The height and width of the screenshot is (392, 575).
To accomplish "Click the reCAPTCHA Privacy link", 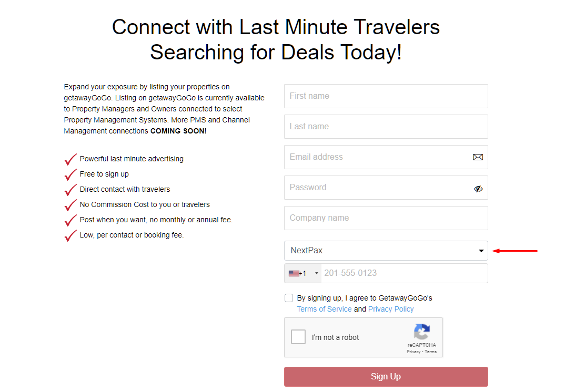I will tap(413, 352).
